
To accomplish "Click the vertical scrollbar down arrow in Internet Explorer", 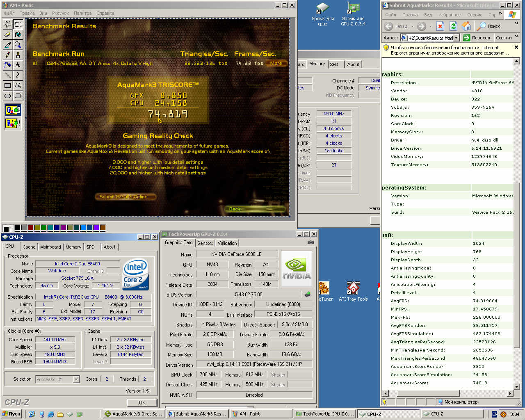I will pyautogui.click(x=516, y=386).
